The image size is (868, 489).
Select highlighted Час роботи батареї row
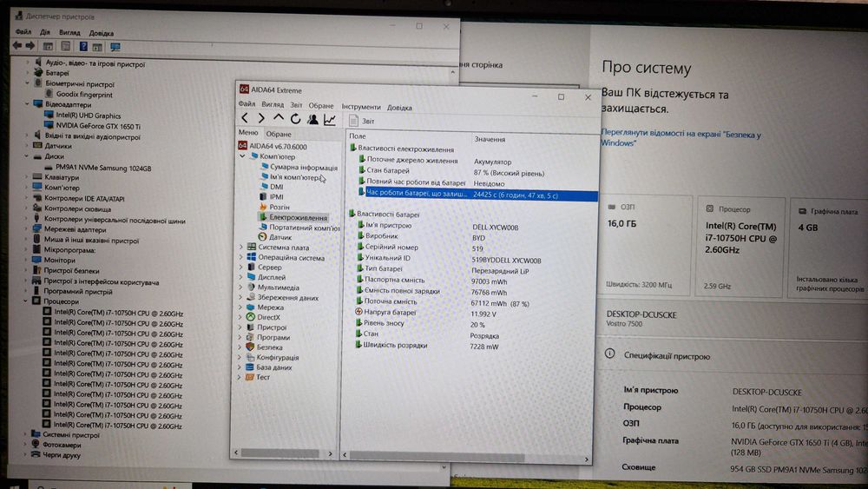tap(477, 195)
